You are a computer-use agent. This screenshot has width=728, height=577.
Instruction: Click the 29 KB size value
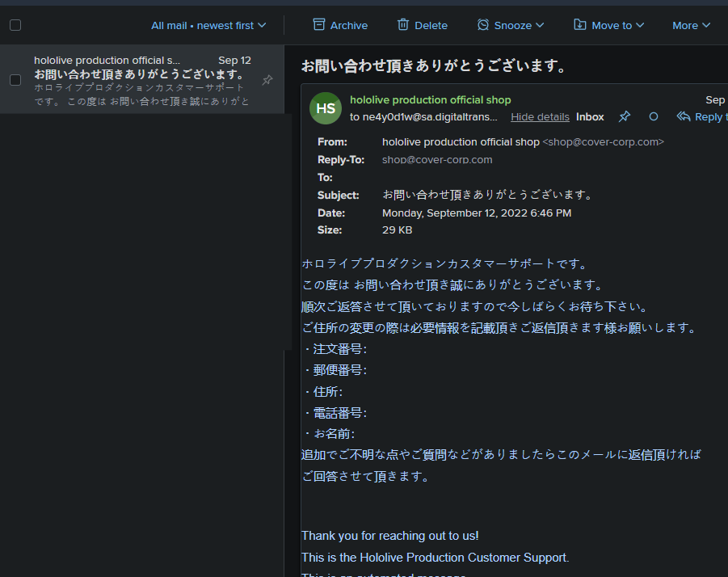[x=397, y=230]
